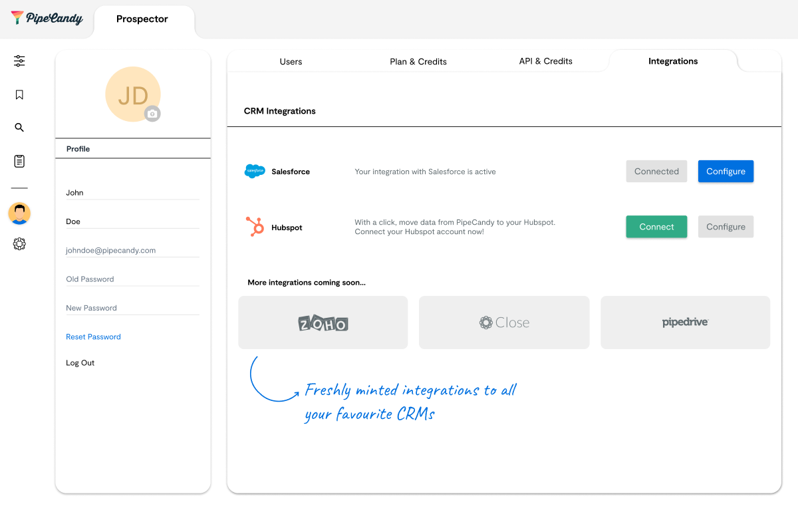This screenshot has height=532, width=798.
Task: Click the Hubspot integration name label
Action: 287,227
